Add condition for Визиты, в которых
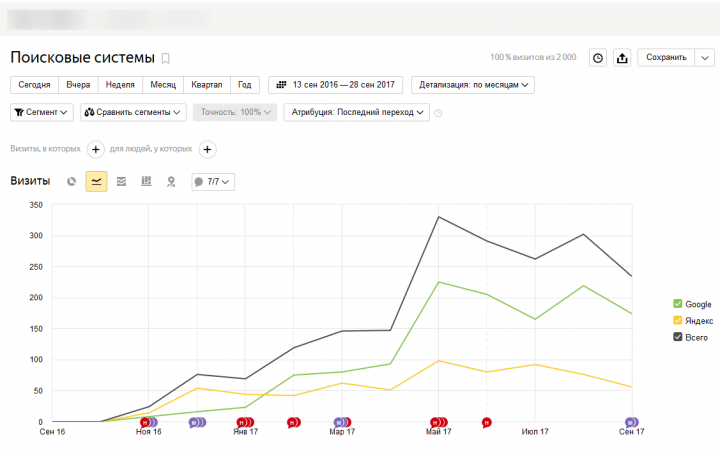The width and height of the screenshot is (720, 451). 96,149
